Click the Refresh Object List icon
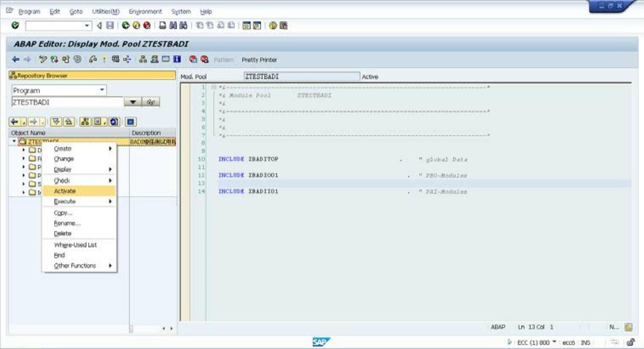 [114, 122]
